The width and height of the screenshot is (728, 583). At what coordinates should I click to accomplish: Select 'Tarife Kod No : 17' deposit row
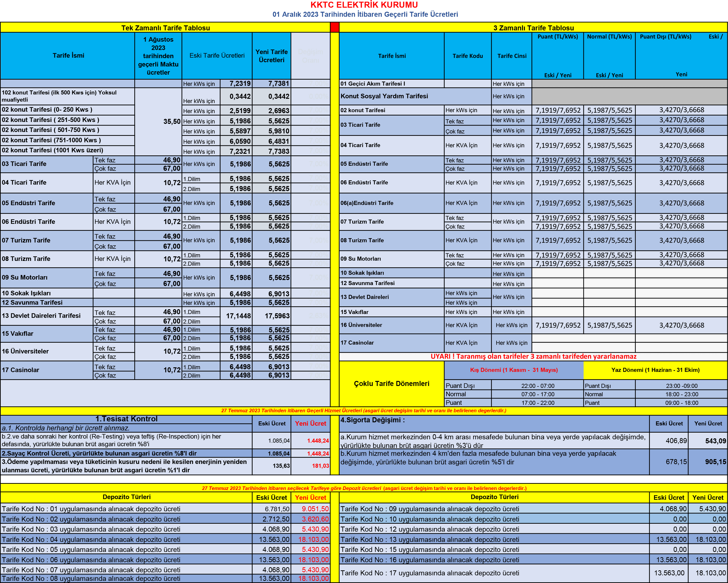494,573
